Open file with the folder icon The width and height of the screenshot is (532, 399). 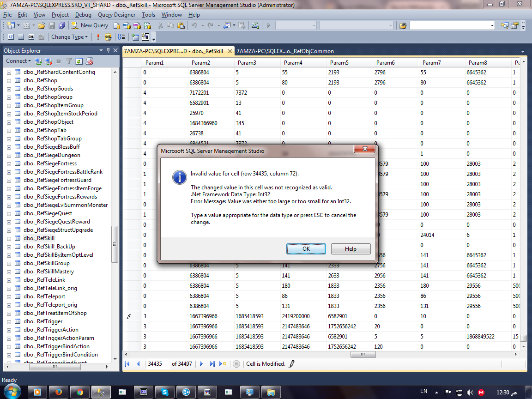coord(42,25)
